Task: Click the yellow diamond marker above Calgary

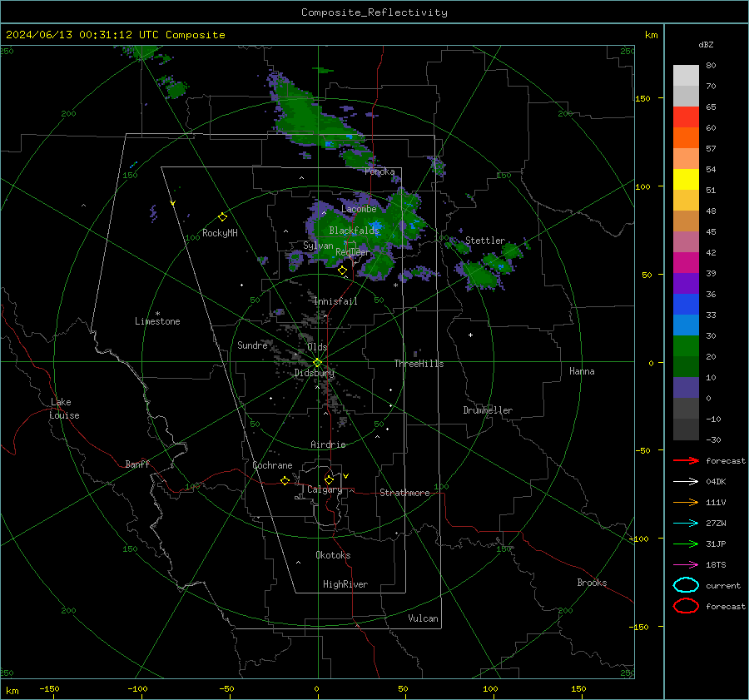Action: click(x=329, y=479)
